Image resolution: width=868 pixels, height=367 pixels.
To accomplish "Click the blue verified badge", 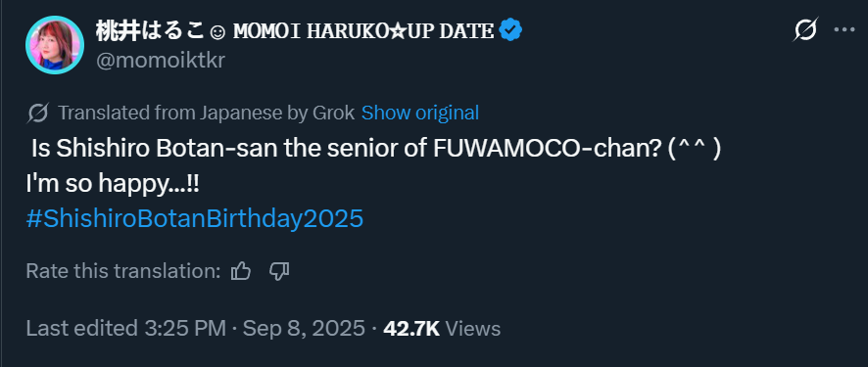I will click(510, 30).
